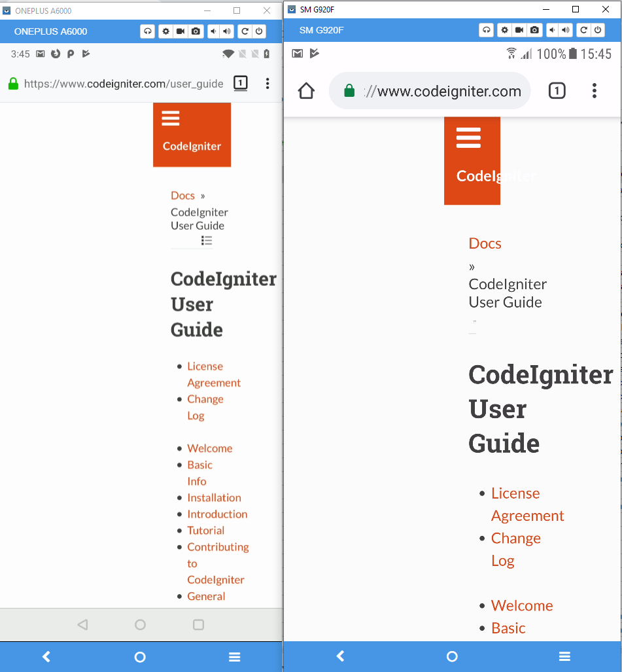Open Chrome's three-dot overflow menu on ONEPLUS A6000
This screenshot has width=622, height=672.
point(268,84)
